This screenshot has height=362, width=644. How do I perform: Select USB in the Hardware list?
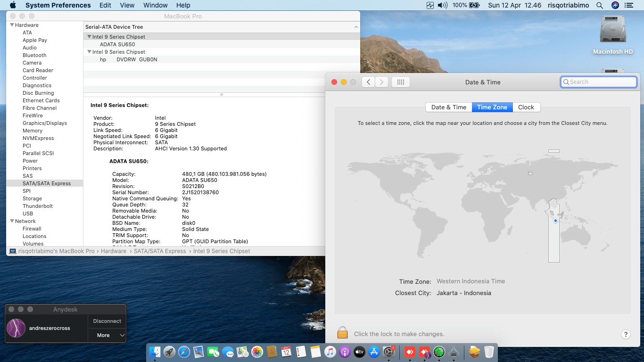28,214
